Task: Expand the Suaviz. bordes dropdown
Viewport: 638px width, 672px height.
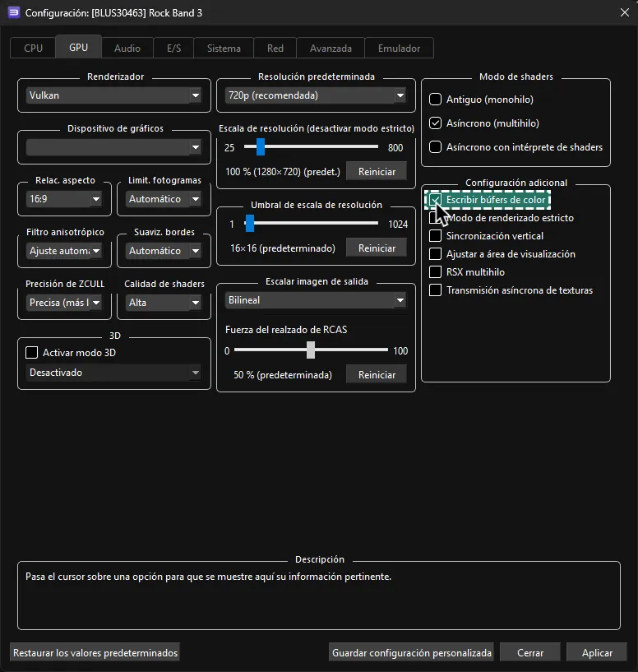Action: 164,251
